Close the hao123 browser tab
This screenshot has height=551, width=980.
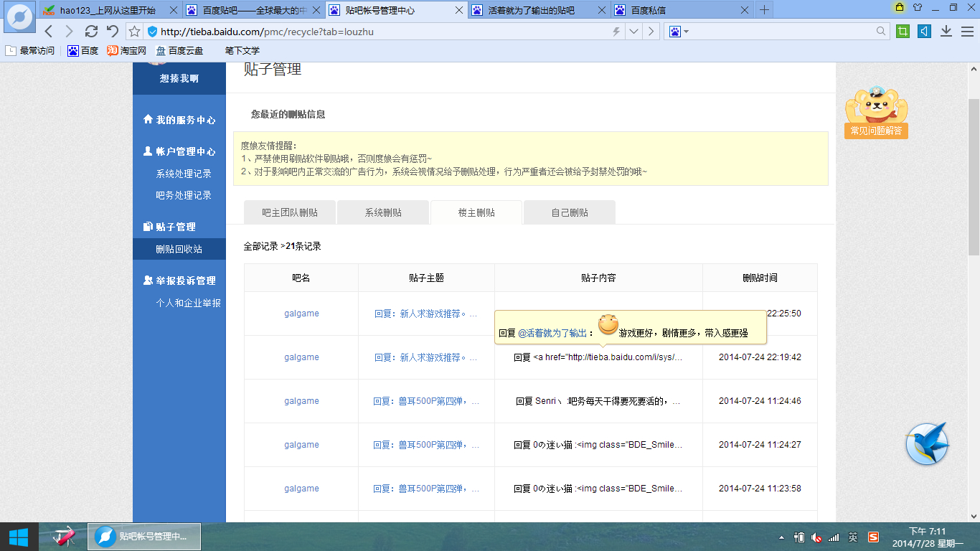[x=173, y=10]
